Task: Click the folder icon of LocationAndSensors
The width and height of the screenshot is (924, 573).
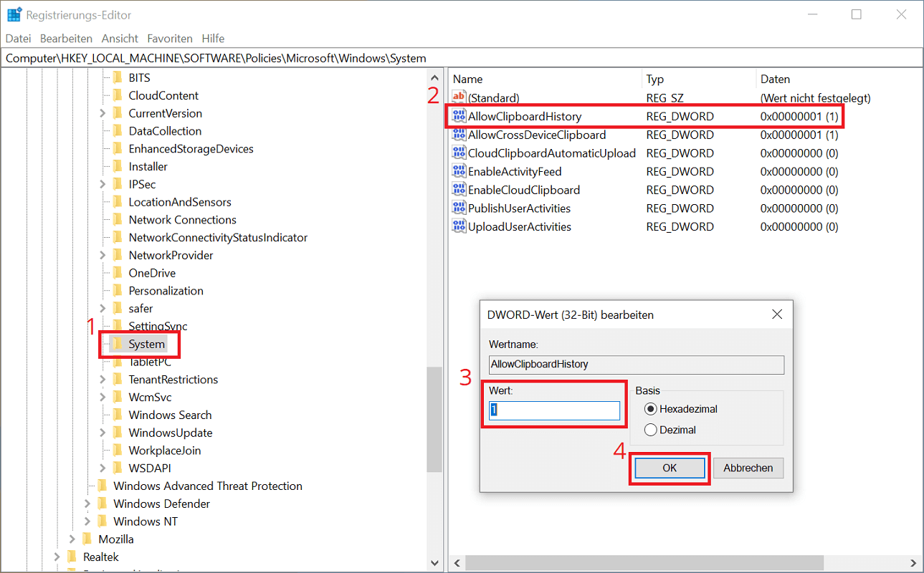Action: pos(118,202)
